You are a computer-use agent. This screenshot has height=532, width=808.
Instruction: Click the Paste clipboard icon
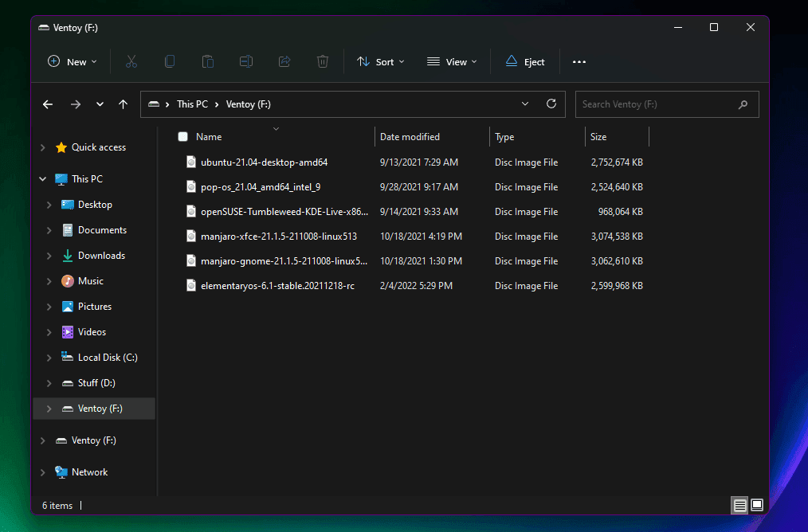(x=208, y=61)
